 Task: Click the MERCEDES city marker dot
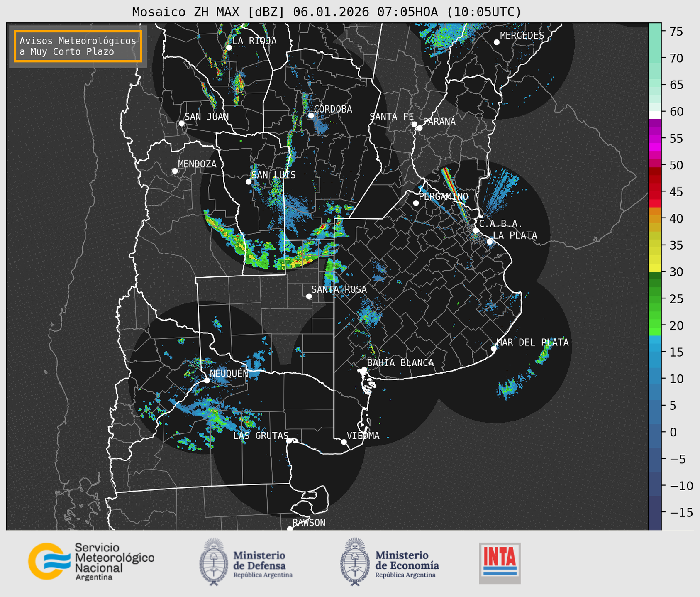click(x=496, y=42)
